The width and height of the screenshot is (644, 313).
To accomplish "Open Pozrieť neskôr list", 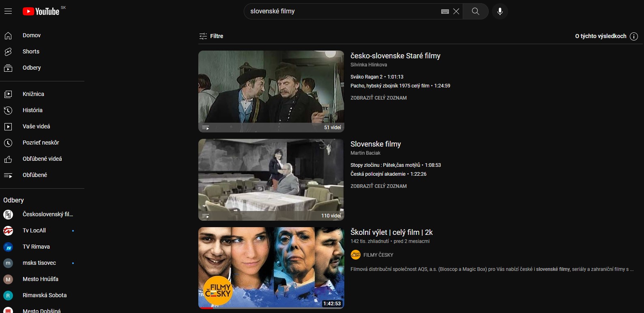I will pos(41,143).
